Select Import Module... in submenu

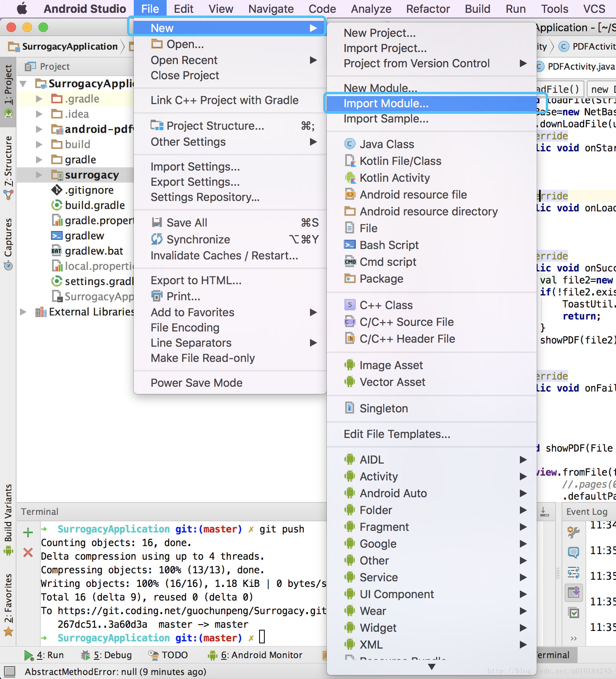432,103
